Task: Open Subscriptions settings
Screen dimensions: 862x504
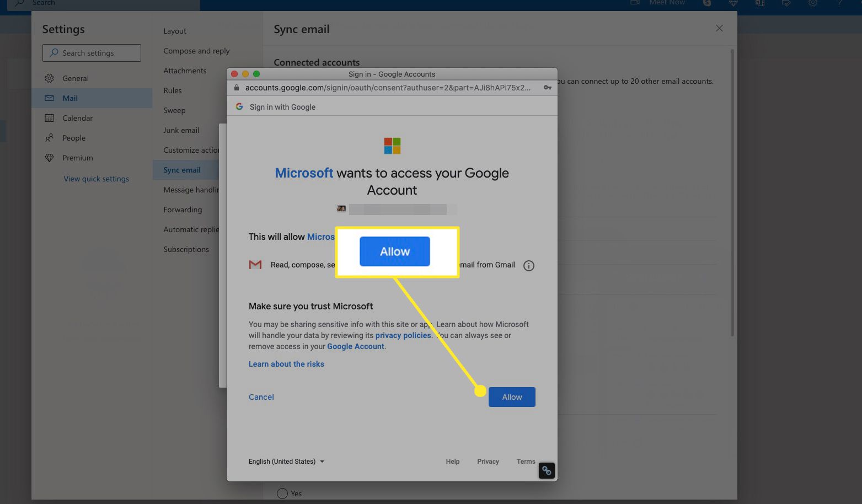Action: [x=186, y=249]
